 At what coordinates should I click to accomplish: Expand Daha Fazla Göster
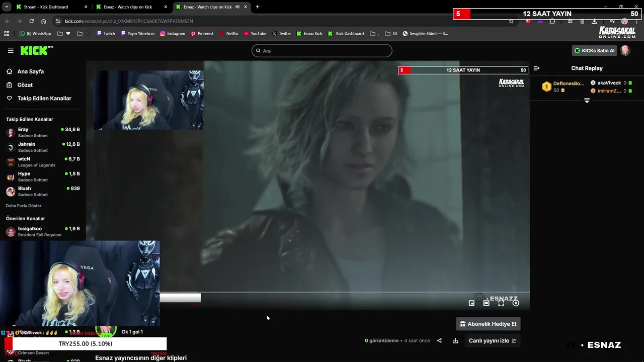[x=24, y=206]
